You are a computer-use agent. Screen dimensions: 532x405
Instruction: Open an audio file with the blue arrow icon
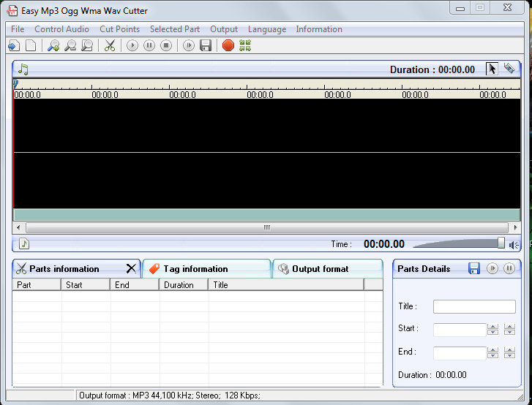tap(14, 45)
